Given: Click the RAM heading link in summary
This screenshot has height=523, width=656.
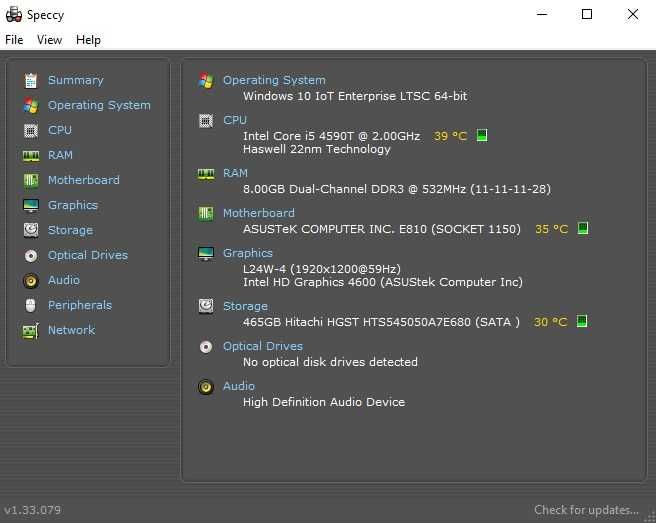Looking at the screenshot, I should [235, 173].
